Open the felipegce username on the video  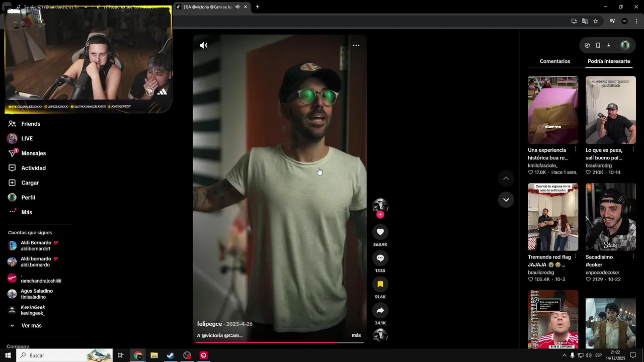click(209, 324)
